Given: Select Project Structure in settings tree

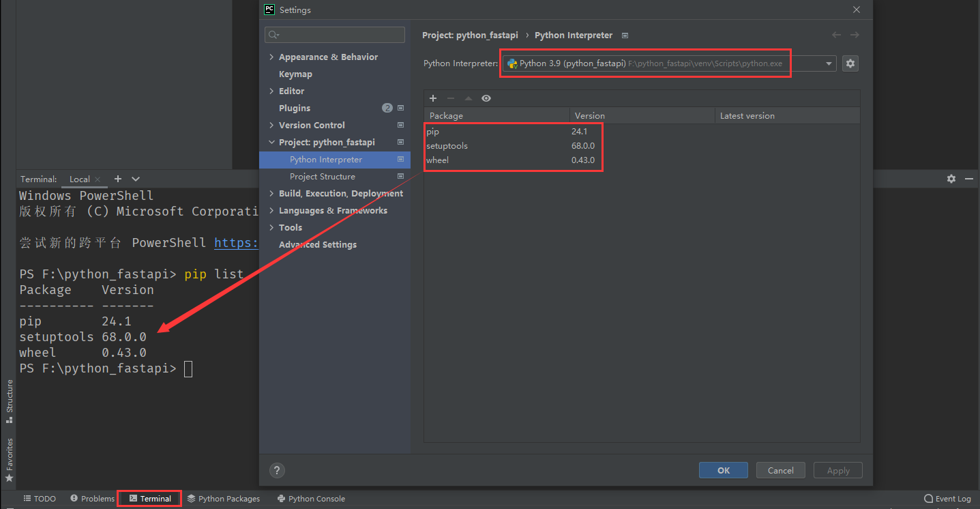Looking at the screenshot, I should 322,177.
